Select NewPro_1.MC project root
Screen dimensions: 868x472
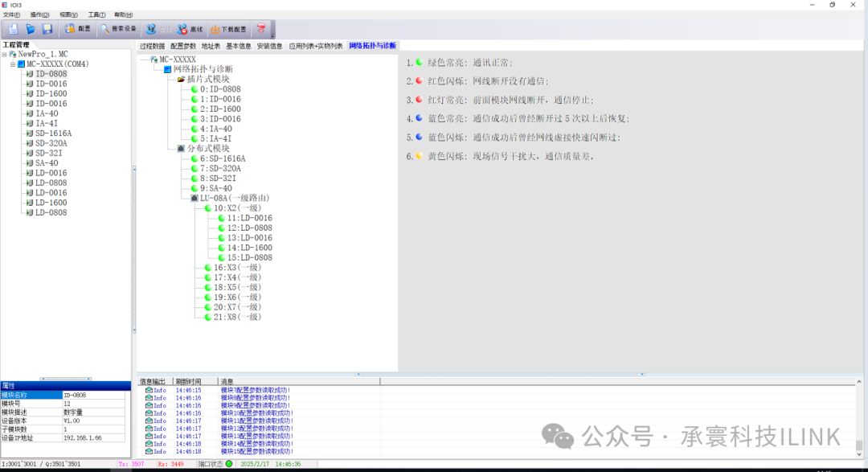click(x=43, y=55)
